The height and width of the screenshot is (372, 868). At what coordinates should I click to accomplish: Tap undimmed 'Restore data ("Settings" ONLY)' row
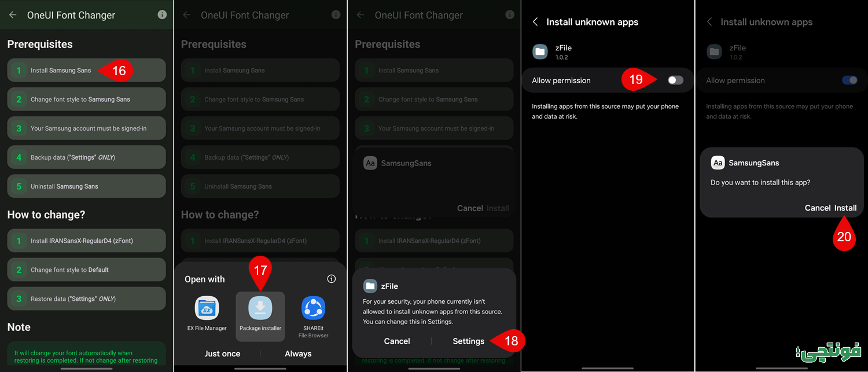(x=87, y=299)
